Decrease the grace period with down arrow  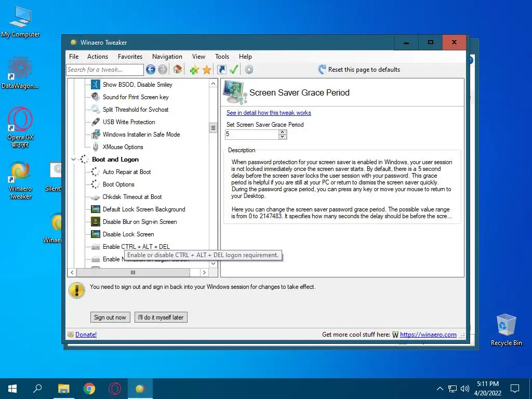pos(282,137)
